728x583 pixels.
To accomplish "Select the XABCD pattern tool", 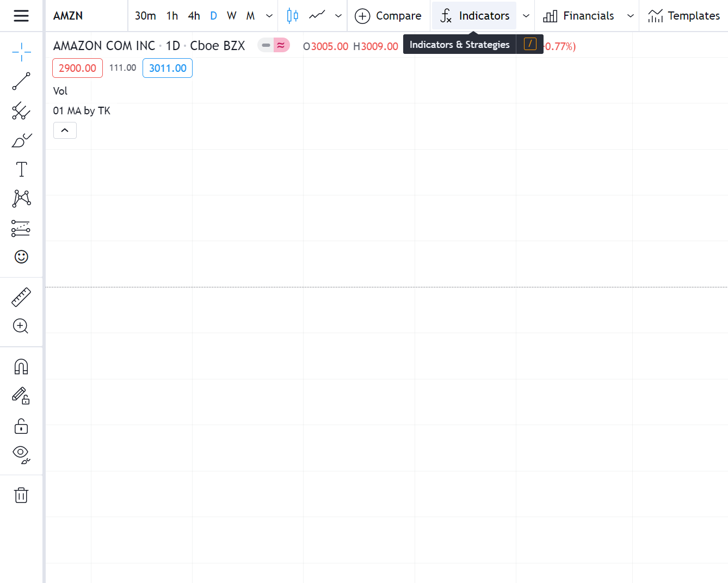I will click(21, 198).
